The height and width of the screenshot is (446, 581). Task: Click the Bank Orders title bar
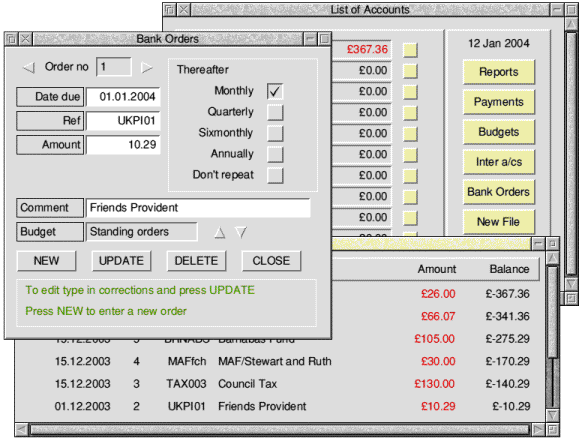coord(167,39)
